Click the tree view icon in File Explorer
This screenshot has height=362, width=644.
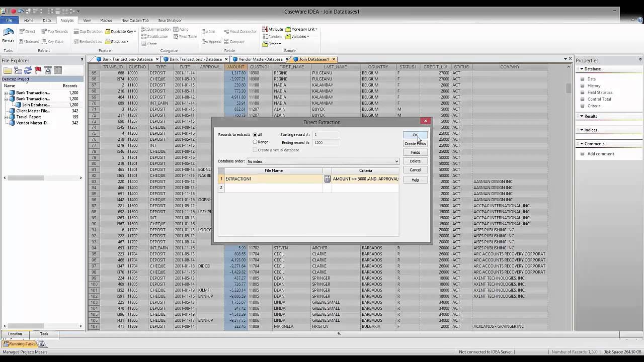click(x=18, y=70)
